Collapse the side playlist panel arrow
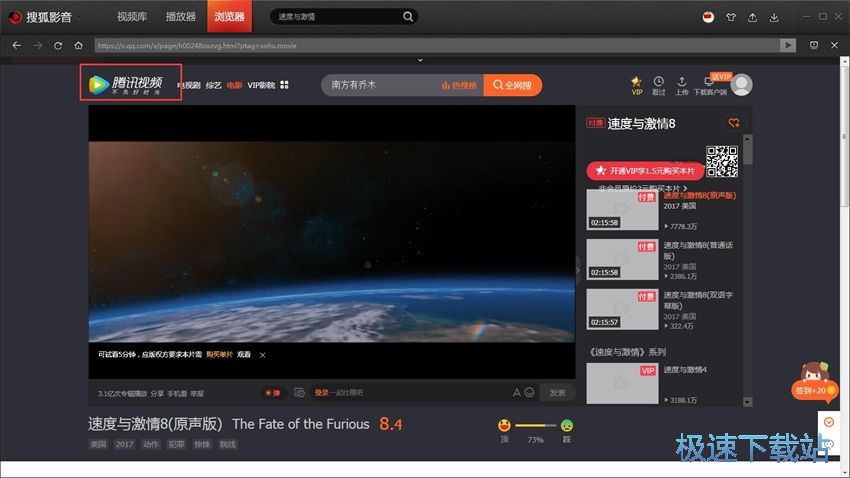 578,270
